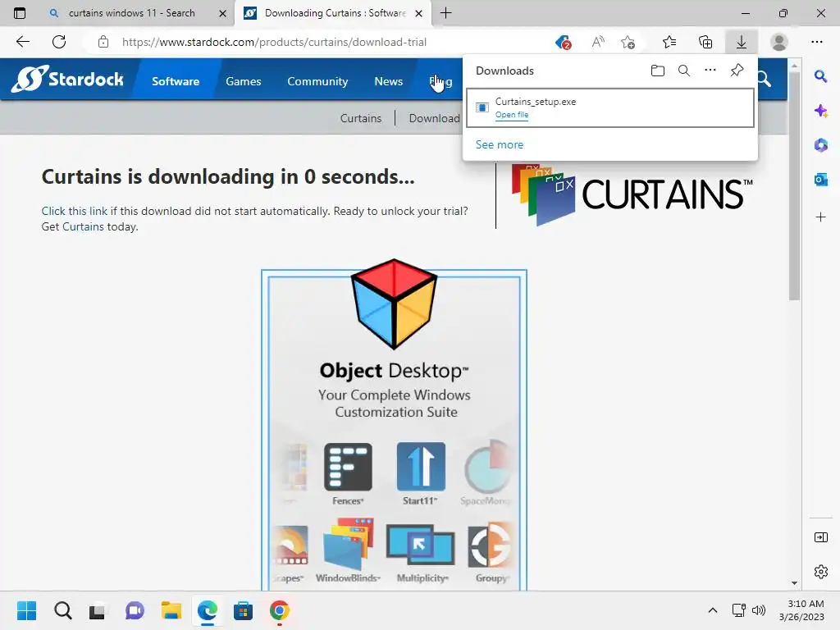Screen dimensions: 840x630
Task: Select the Curtains sub-navigation link
Action: click(x=361, y=118)
